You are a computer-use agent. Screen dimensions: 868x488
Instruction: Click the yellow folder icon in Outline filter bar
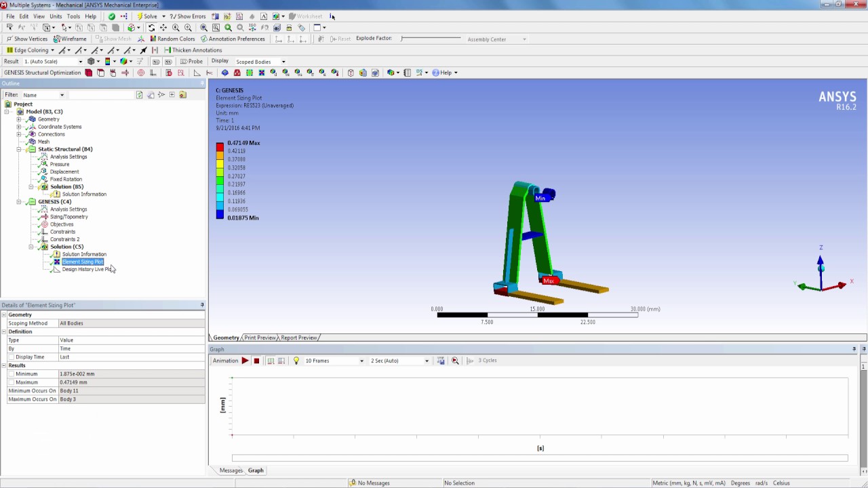coord(182,95)
